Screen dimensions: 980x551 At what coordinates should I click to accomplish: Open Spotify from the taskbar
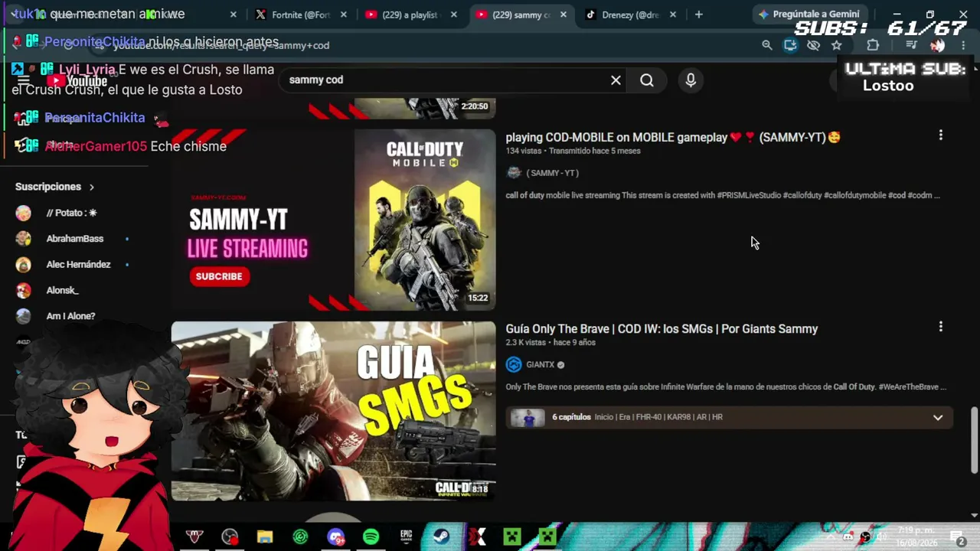371,537
